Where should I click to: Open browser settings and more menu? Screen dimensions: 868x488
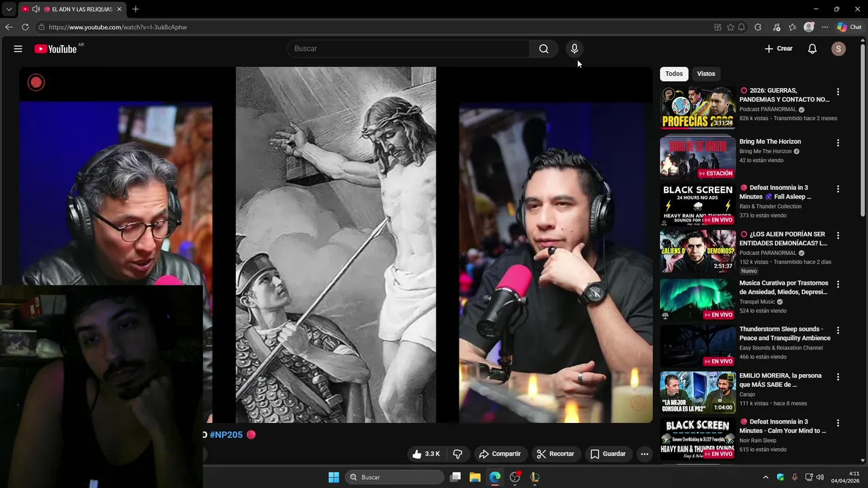pos(825,27)
